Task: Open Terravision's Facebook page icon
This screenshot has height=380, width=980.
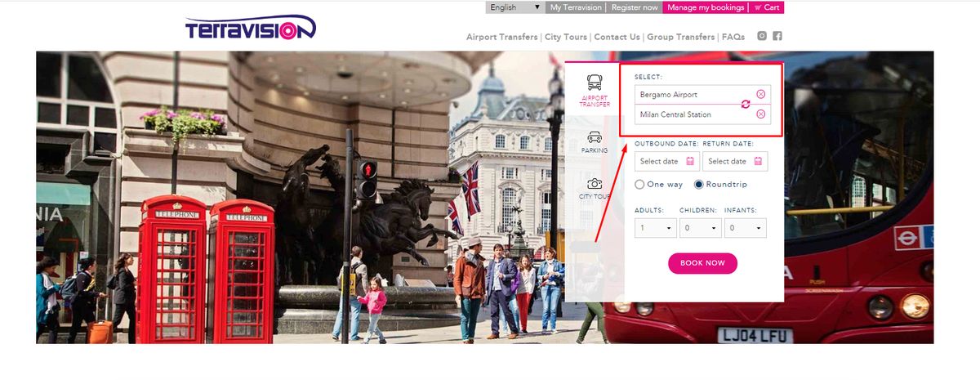Action: tap(777, 36)
